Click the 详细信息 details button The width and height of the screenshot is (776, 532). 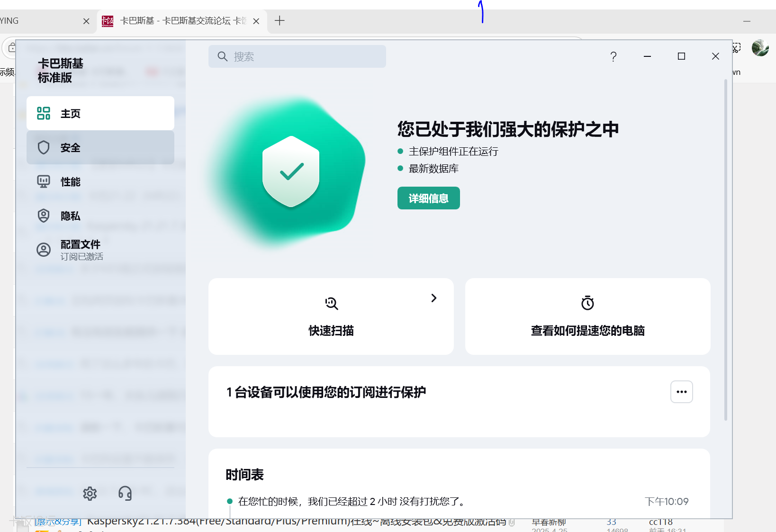tap(429, 198)
